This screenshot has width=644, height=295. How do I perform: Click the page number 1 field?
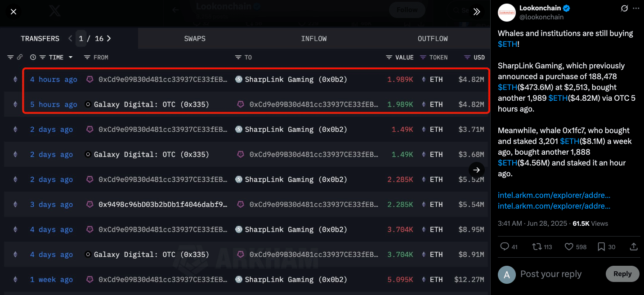click(81, 39)
